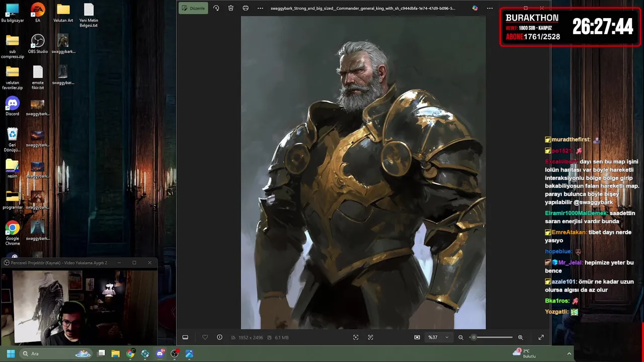The width and height of the screenshot is (644, 362).
Task: Click the Mr_Jelal chat username
Action: point(570,262)
